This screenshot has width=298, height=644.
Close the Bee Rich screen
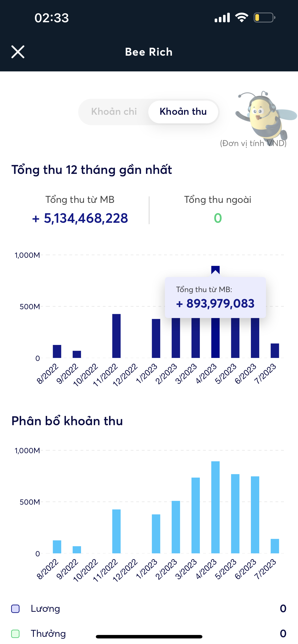click(x=18, y=52)
